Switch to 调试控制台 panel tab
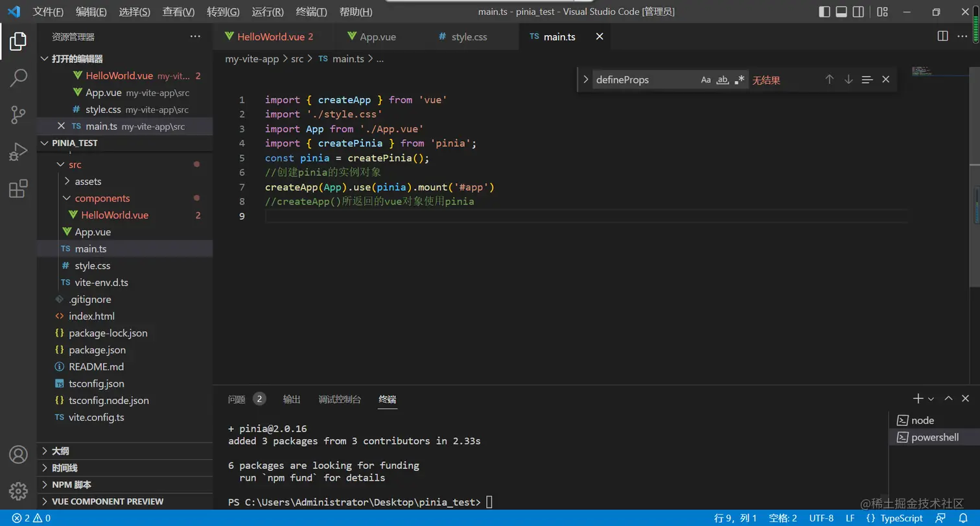This screenshot has height=526, width=980. click(340, 399)
